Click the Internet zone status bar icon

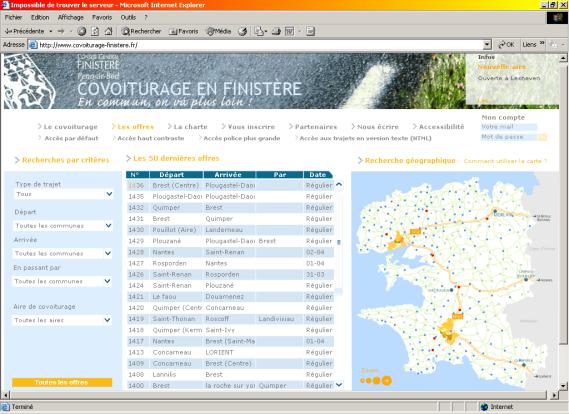pos(484,407)
